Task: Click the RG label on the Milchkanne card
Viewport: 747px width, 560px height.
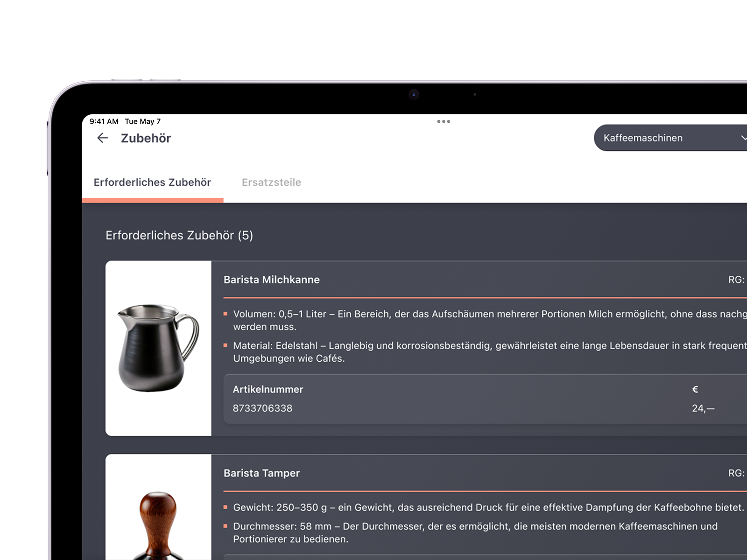Action: click(736, 280)
